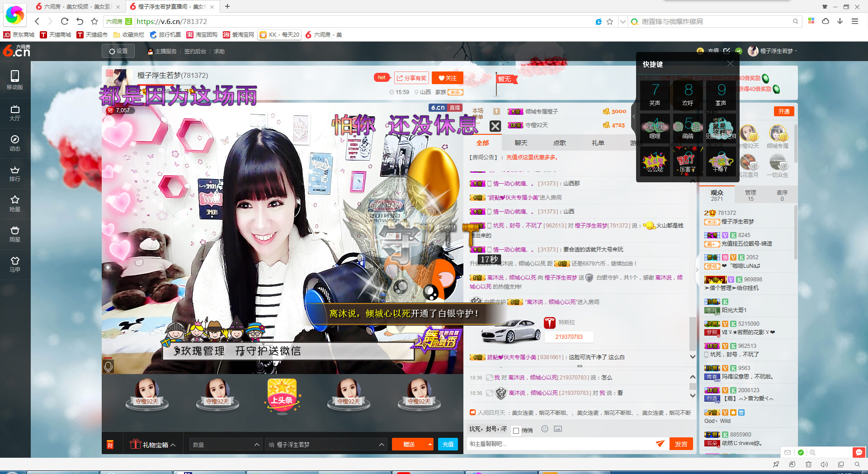Image resolution: width=868 pixels, height=474 pixels.
Task: Open the emoji picker in chat
Action: click(545, 429)
